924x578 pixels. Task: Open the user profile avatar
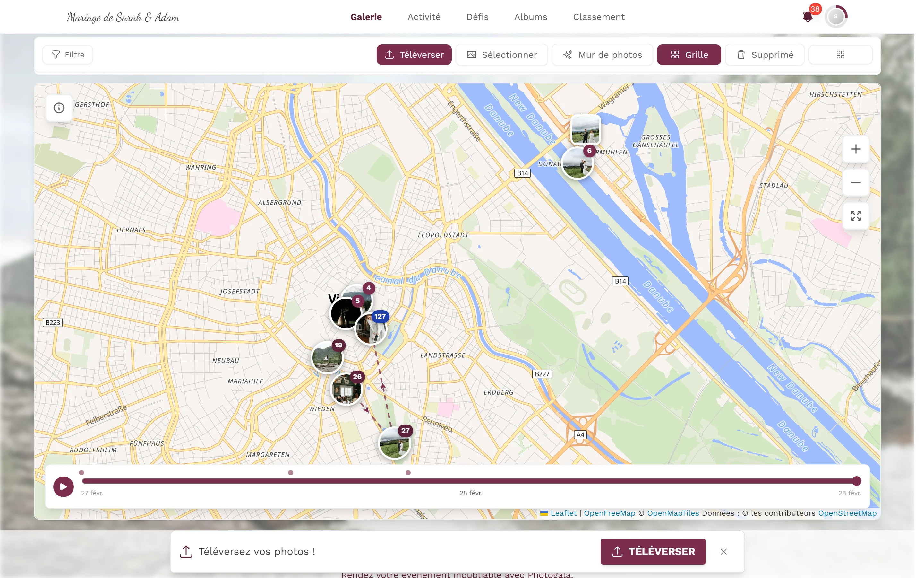(835, 16)
